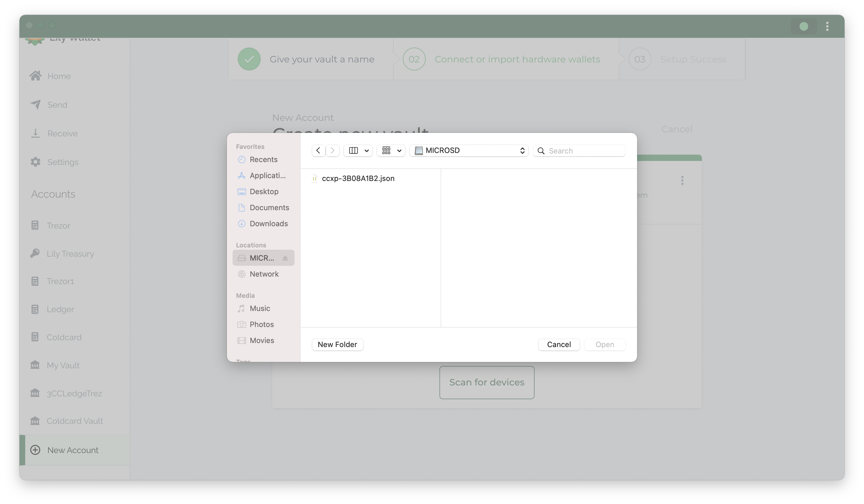Click Open to confirm file selection
The image size is (864, 504).
605,344
